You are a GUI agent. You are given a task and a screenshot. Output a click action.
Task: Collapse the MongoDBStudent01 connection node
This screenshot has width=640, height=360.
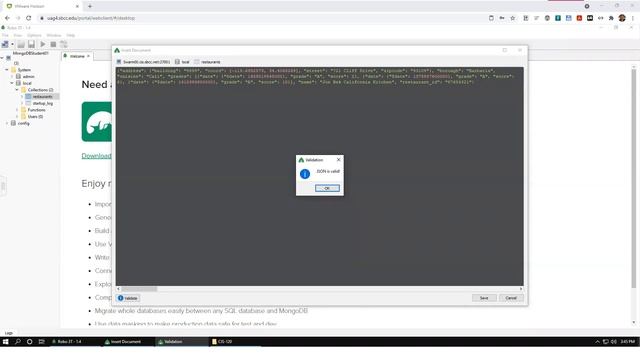pos(2,58)
